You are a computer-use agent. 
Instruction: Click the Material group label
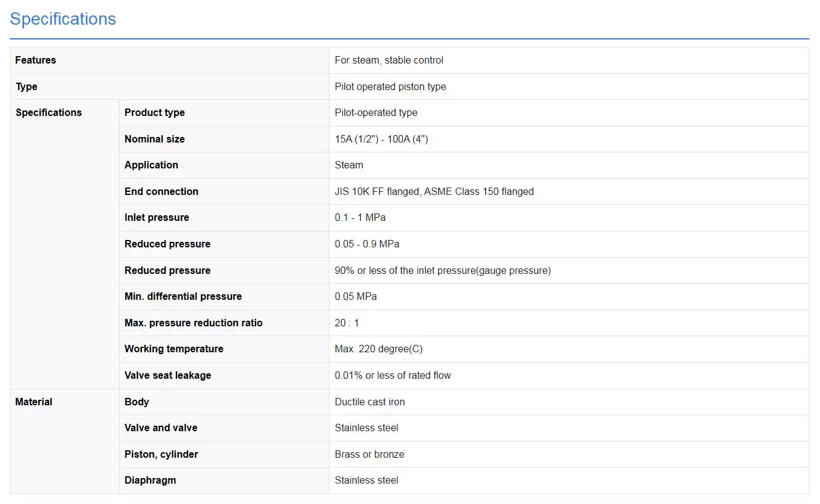click(x=34, y=402)
